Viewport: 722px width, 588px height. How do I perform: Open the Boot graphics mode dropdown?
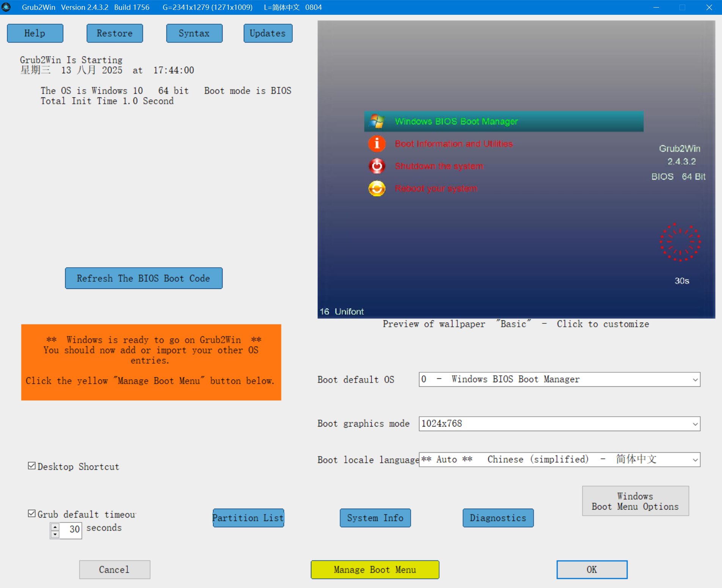[x=695, y=424]
